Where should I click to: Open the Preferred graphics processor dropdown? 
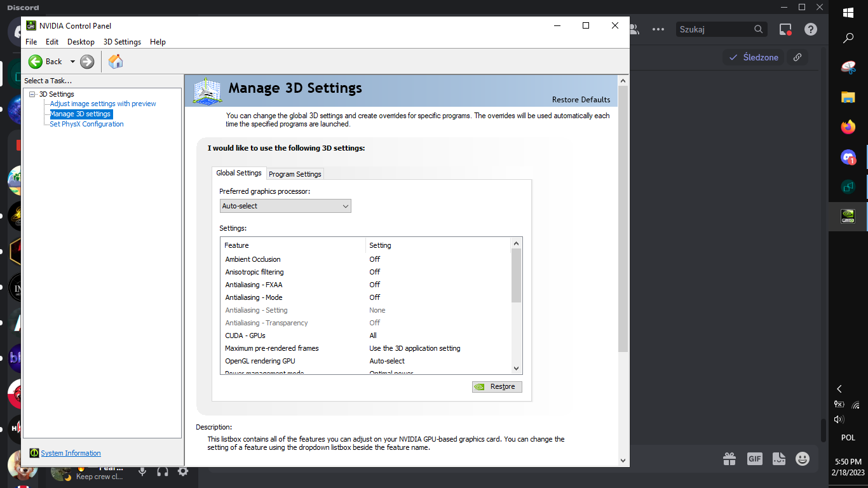click(285, 206)
